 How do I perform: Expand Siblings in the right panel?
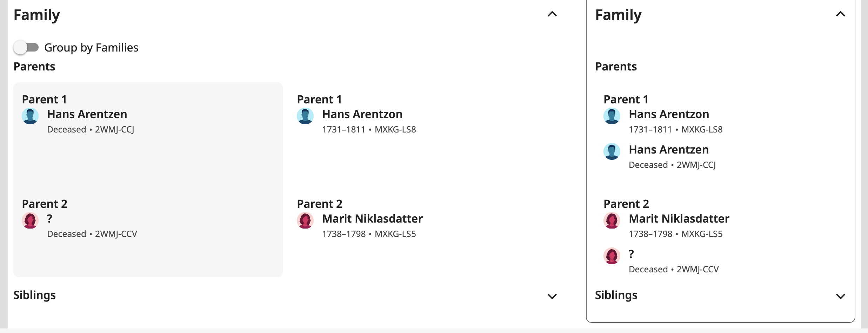click(x=841, y=296)
